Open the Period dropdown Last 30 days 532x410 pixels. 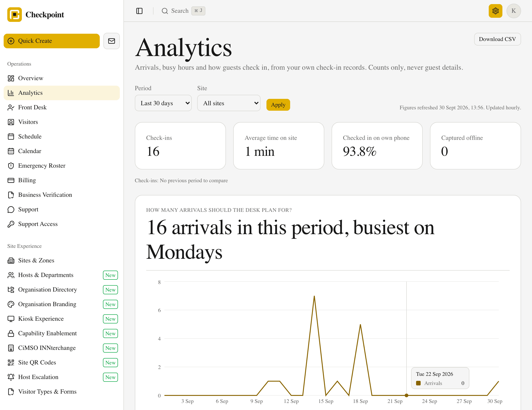tap(163, 103)
